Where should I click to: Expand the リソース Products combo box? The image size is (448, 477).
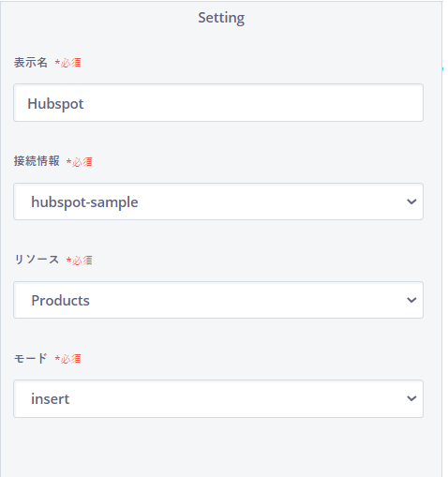[x=218, y=300]
